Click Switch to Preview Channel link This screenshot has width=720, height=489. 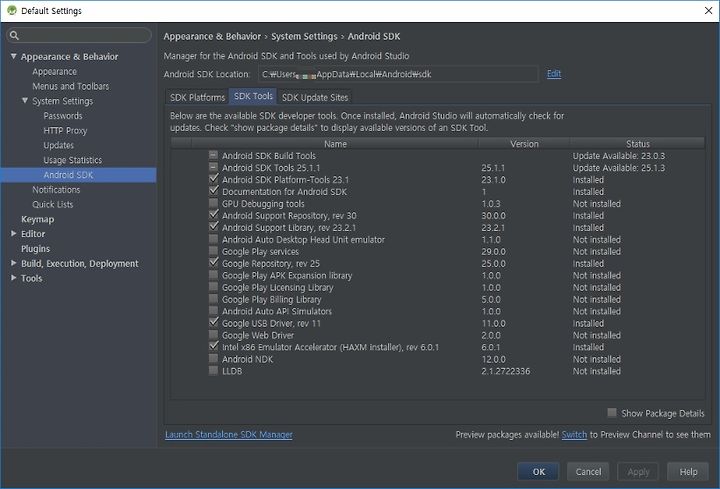574,434
